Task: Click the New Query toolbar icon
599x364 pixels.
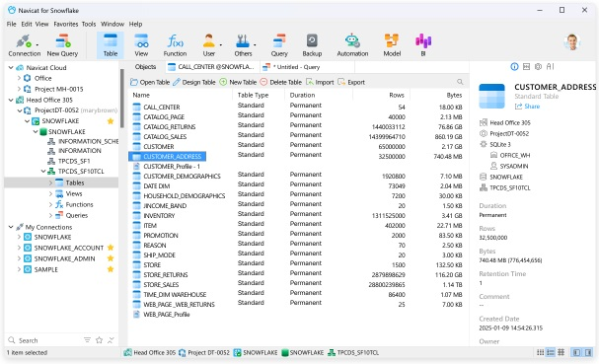Action: click(x=62, y=45)
